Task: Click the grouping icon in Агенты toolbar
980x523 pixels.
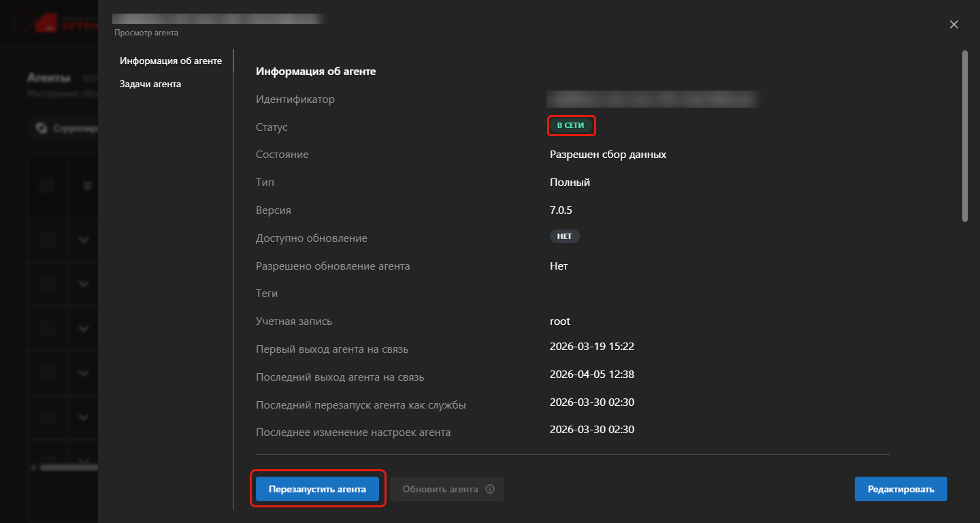Action: click(42, 127)
